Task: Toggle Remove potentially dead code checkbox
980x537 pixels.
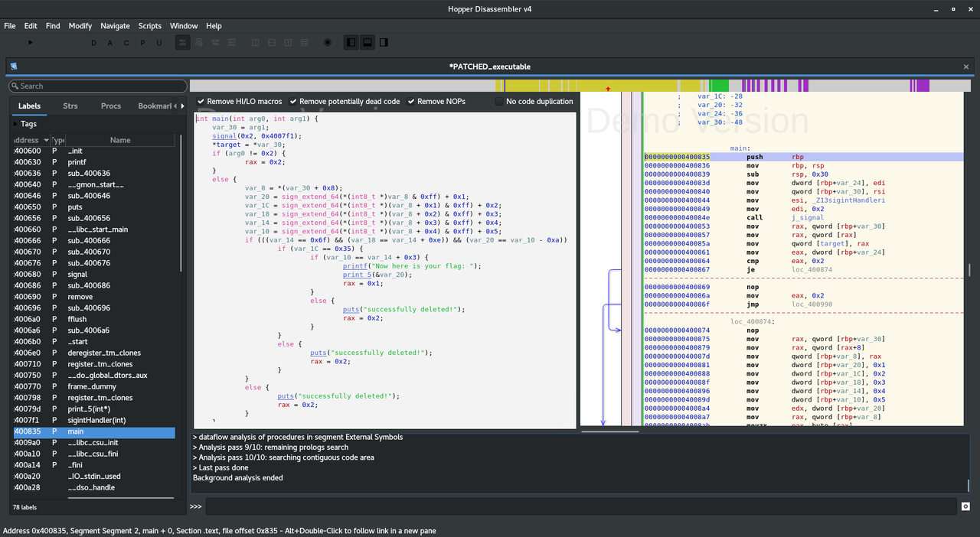Action: [x=293, y=102]
